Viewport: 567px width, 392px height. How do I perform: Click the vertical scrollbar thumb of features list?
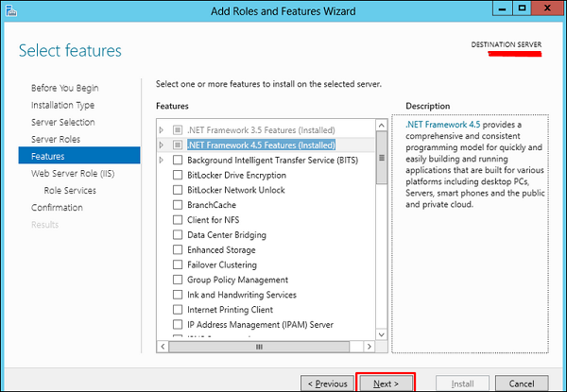point(381,158)
